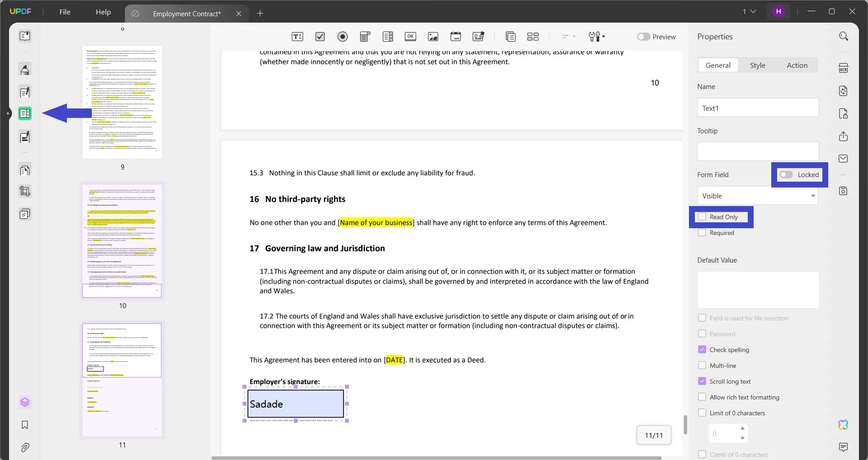The image size is (868, 460).
Task: Open the form tools wrench dropdown
Action: pyautogui.click(x=597, y=37)
